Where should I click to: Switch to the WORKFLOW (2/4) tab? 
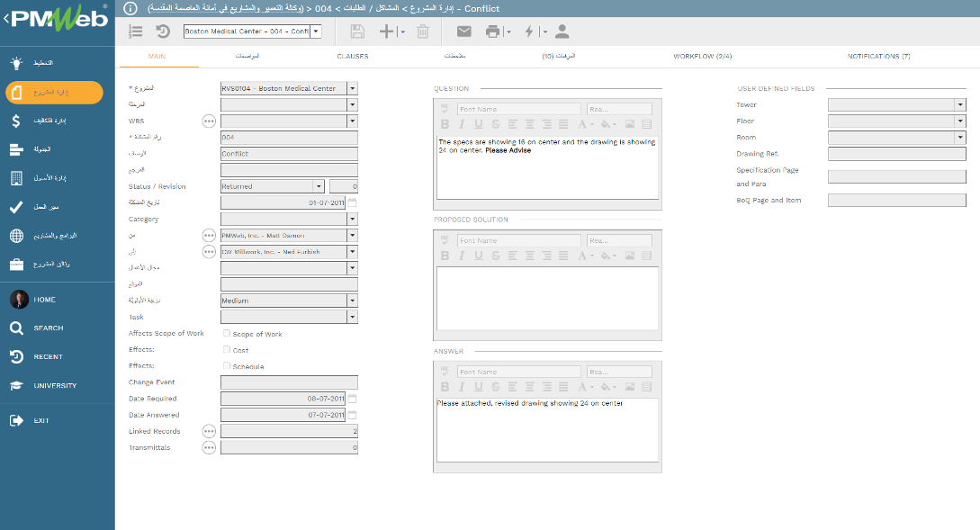703,57
